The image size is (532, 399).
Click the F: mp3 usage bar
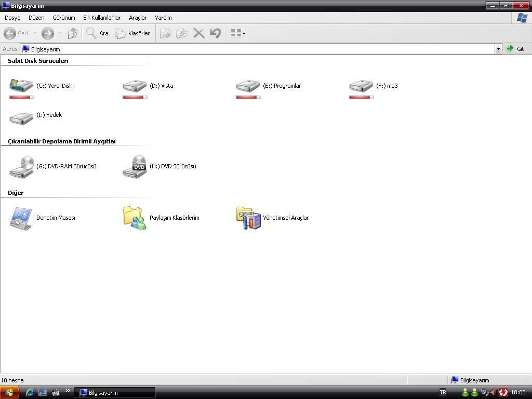(362, 97)
